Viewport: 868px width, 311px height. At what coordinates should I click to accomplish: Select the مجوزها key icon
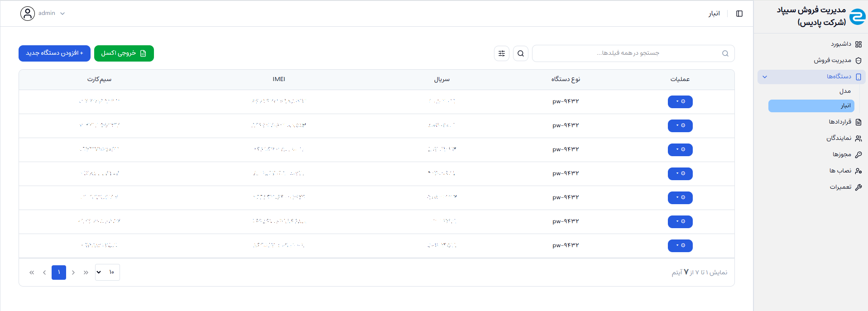tap(858, 155)
